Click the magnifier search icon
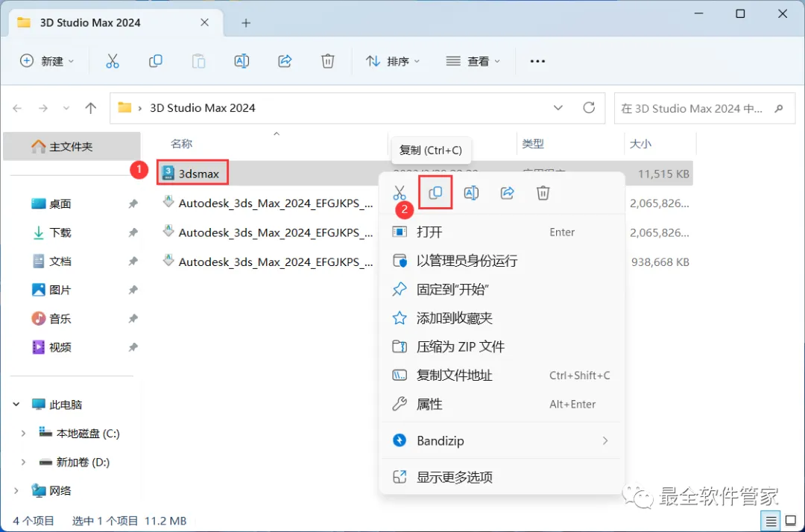This screenshot has height=532, width=805. [x=779, y=108]
